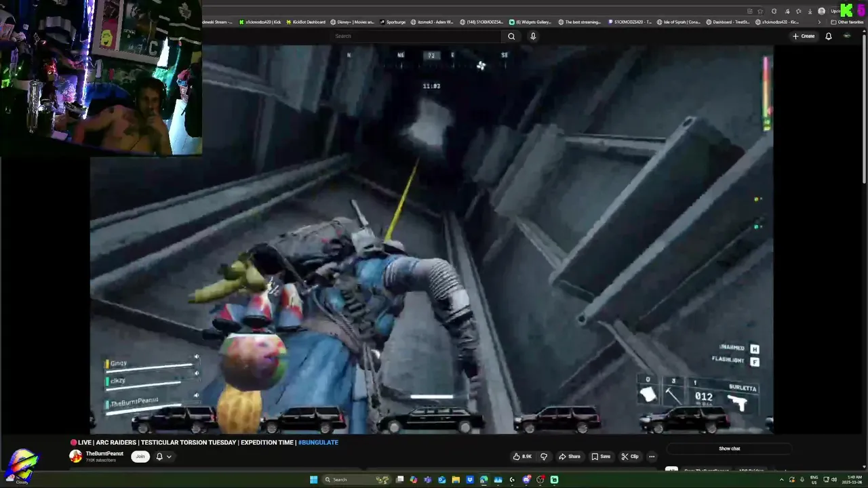The image size is (868, 488).
Task: Activate voice search microphone icon
Action: tap(533, 36)
